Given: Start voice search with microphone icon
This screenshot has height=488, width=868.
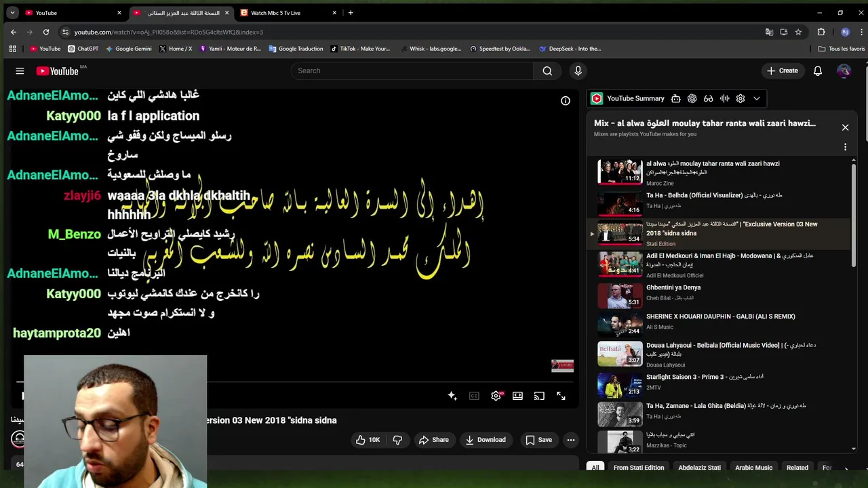Looking at the screenshot, I should point(578,70).
